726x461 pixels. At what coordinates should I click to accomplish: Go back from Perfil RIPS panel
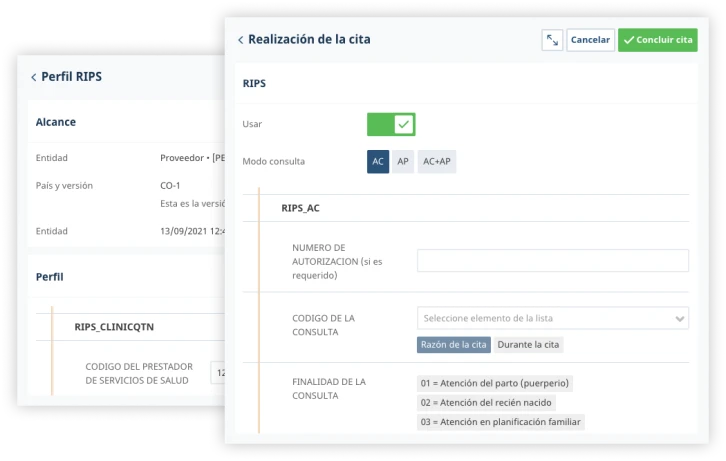(34, 77)
